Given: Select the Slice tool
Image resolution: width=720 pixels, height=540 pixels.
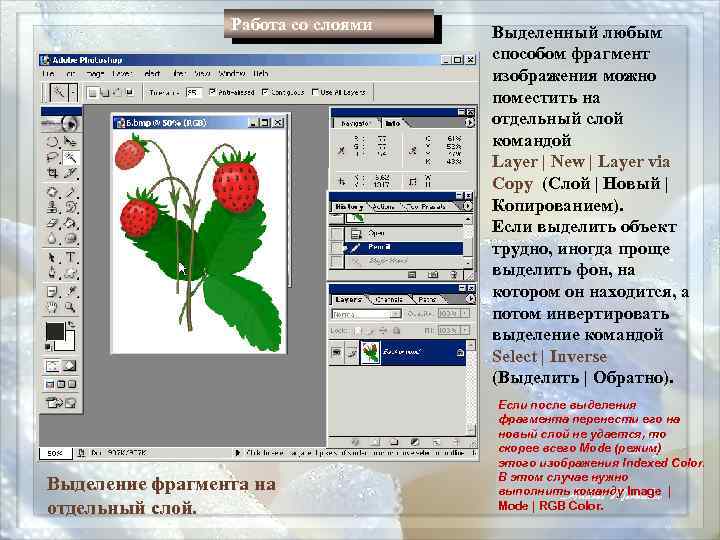Looking at the screenshot, I should pyautogui.click(x=70, y=173).
